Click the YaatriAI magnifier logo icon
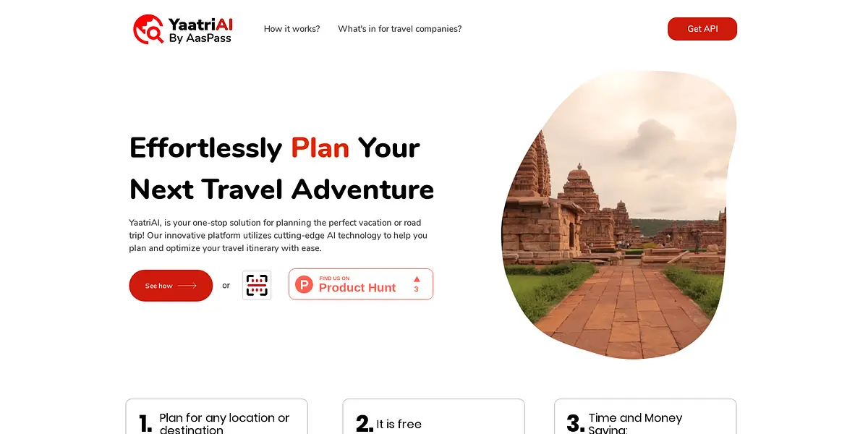 pyautogui.click(x=148, y=29)
